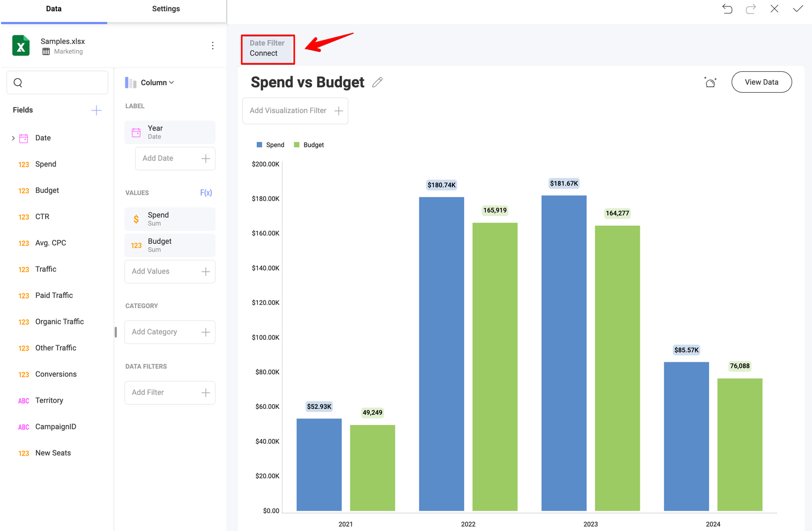Click the Add Filter placeholder
The image size is (812, 531).
click(170, 393)
